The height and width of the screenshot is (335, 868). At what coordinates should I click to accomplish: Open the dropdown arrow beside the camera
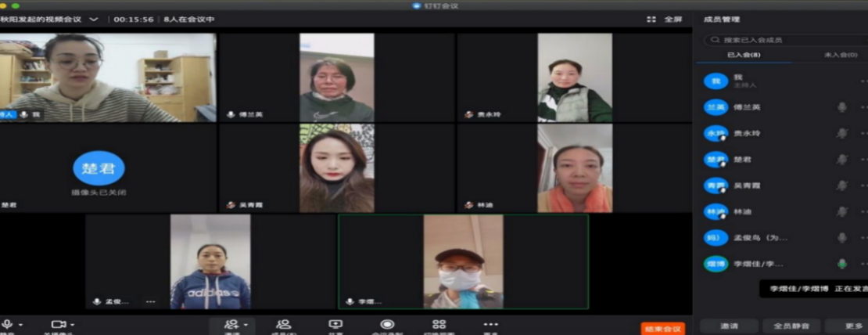point(73,324)
